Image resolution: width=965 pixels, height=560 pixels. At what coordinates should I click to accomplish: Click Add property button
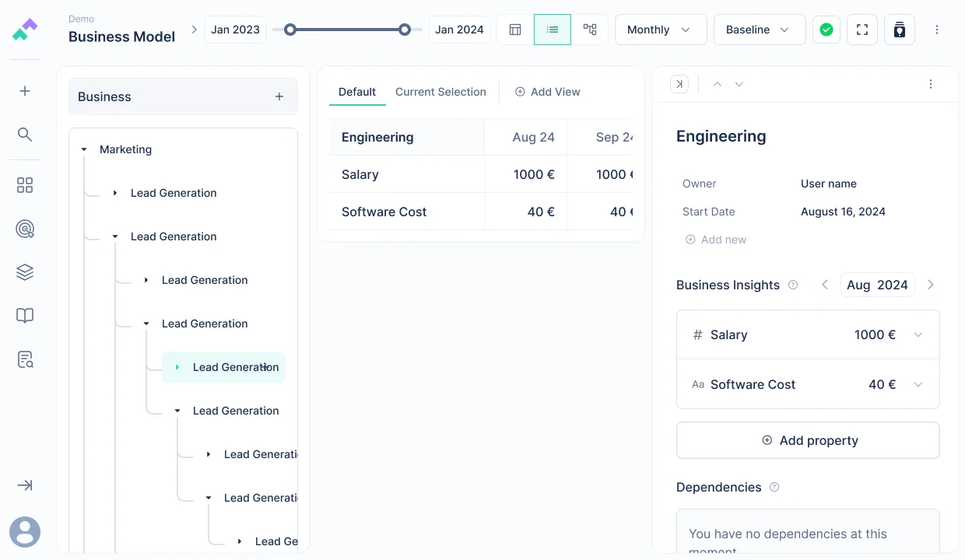coord(808,440)
